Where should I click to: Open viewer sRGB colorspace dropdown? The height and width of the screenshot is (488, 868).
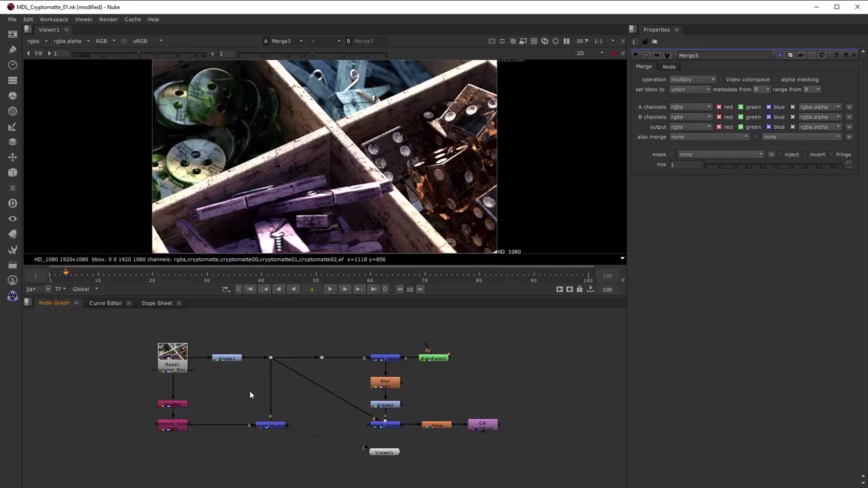pos(148,41)
